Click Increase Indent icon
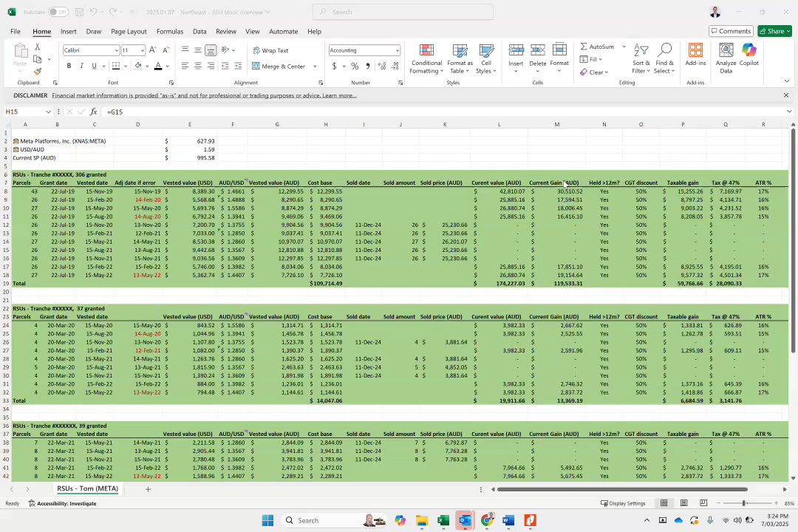 (x=238, y=66)
